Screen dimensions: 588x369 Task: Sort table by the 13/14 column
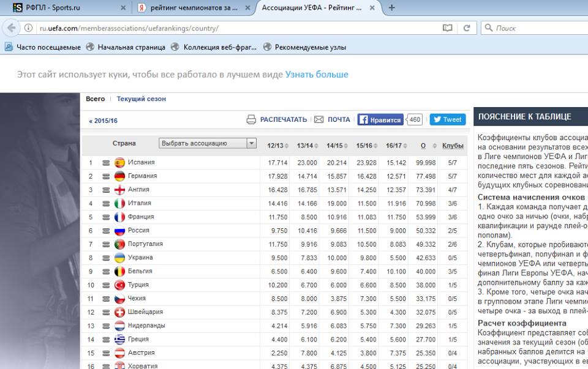(307, 146)
